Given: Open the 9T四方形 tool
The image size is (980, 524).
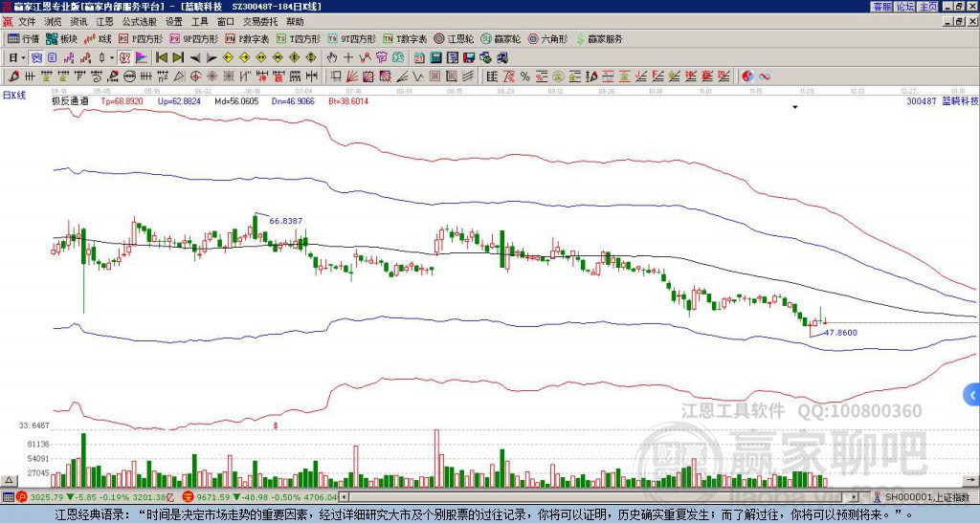Looking at the screenshot, I should point(351,38).
